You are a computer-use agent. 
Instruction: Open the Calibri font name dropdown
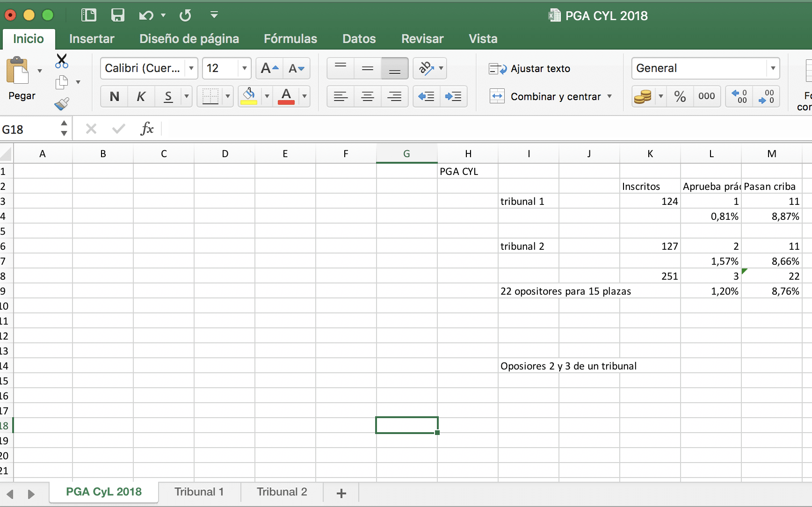[191, 68]
